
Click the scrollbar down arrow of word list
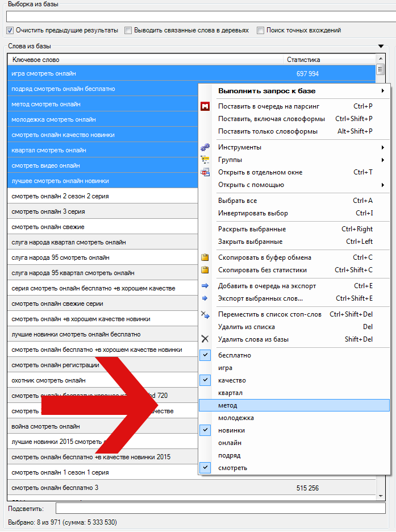click(381, 496)
